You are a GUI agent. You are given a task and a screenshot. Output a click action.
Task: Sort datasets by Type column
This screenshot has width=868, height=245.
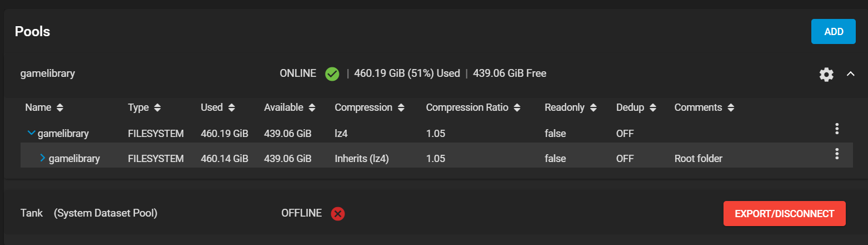click(x=144, y=107)
